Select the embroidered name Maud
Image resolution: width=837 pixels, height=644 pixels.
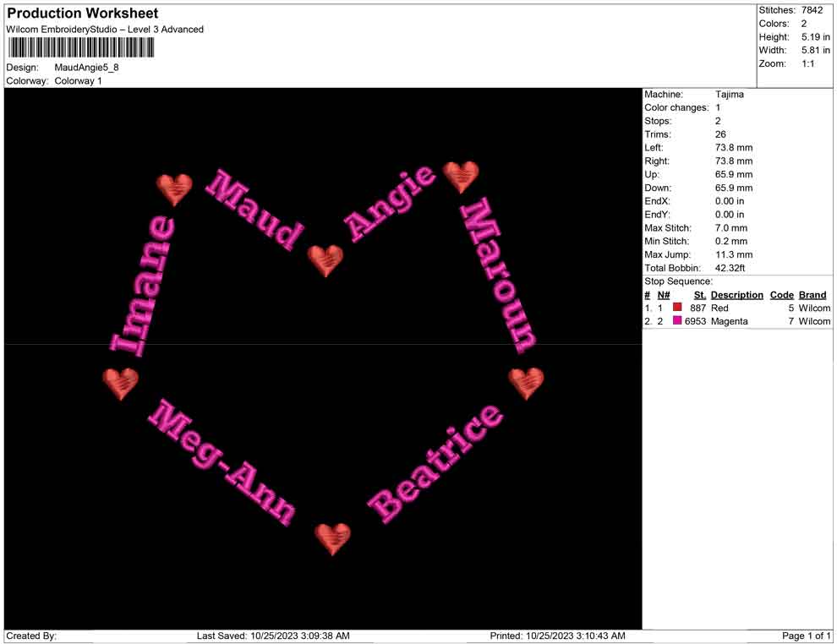[254, 209]
